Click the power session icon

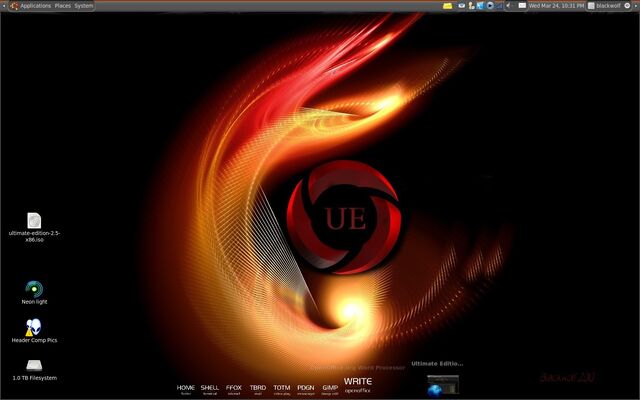(x=628, y=6)
